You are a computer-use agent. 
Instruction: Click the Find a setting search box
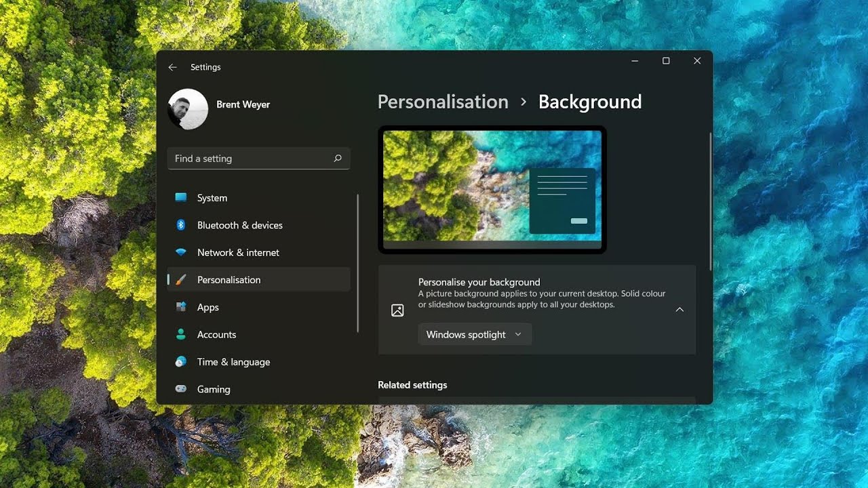258,158
